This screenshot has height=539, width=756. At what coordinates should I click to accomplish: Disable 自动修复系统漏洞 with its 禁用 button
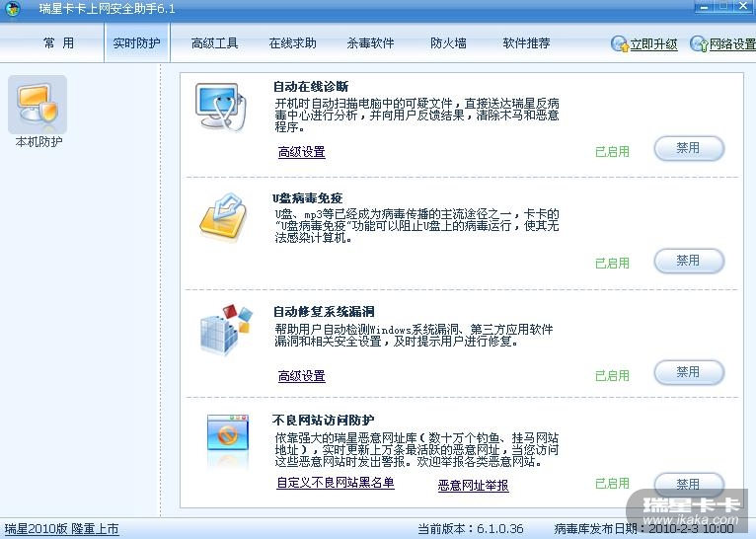pyautogui.click(x=689, y=372)
